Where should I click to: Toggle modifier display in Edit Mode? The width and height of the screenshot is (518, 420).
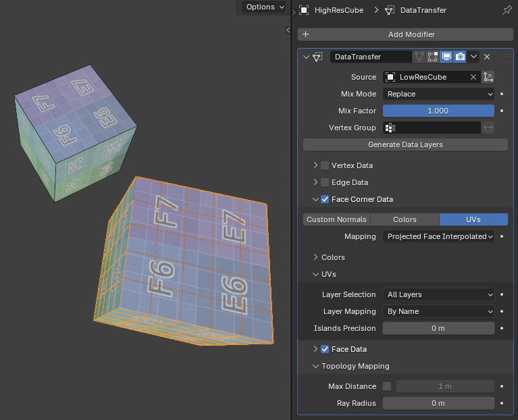coord(433,57)
